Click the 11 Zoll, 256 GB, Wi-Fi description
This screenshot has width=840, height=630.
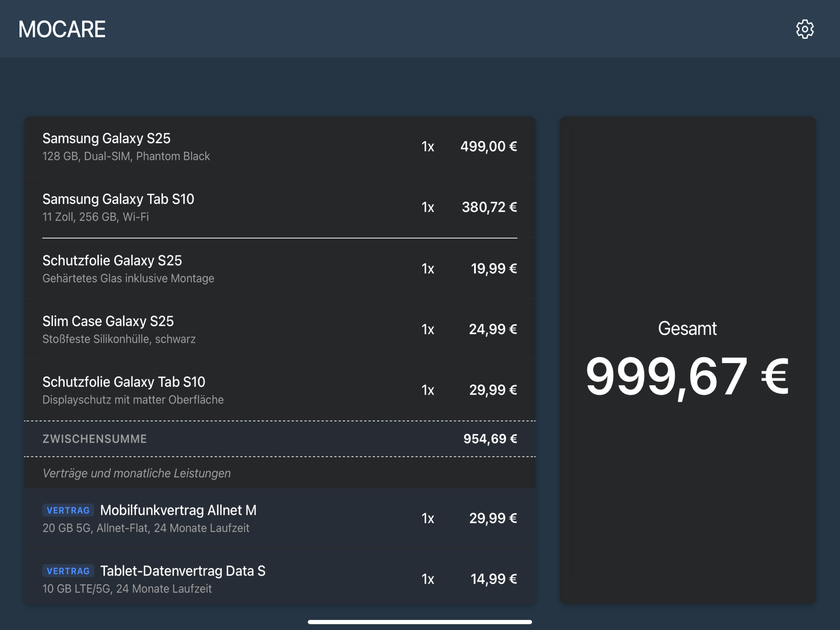click(96, 217)
